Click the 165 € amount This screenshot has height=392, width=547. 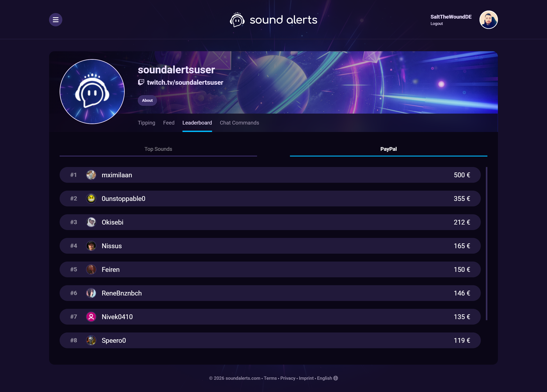(462, 246)
